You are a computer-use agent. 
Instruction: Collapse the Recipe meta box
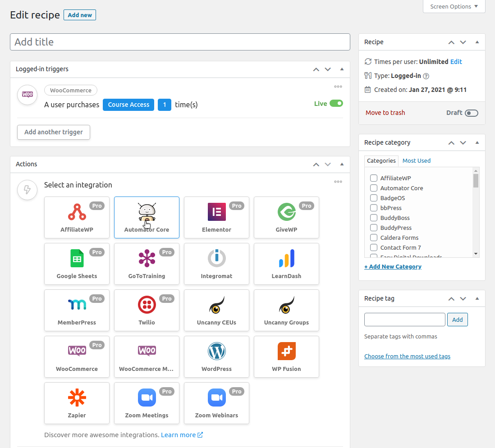point(477,42)
